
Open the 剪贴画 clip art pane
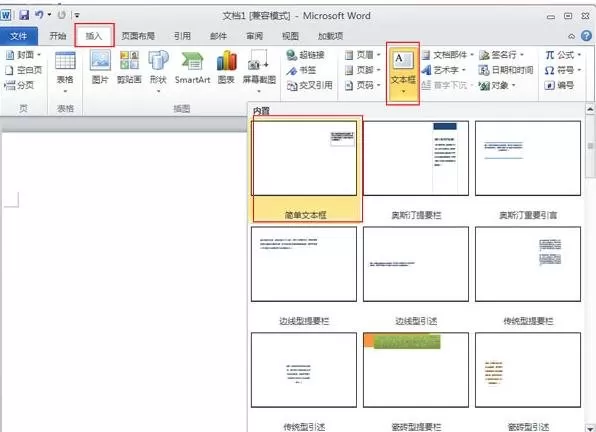[x=129, y=67]
